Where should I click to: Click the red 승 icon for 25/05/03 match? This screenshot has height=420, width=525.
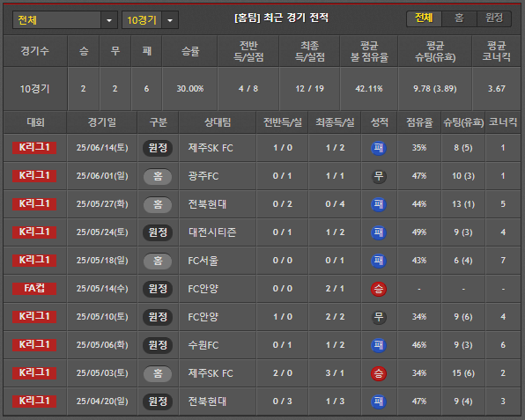(x=379, y=373)
